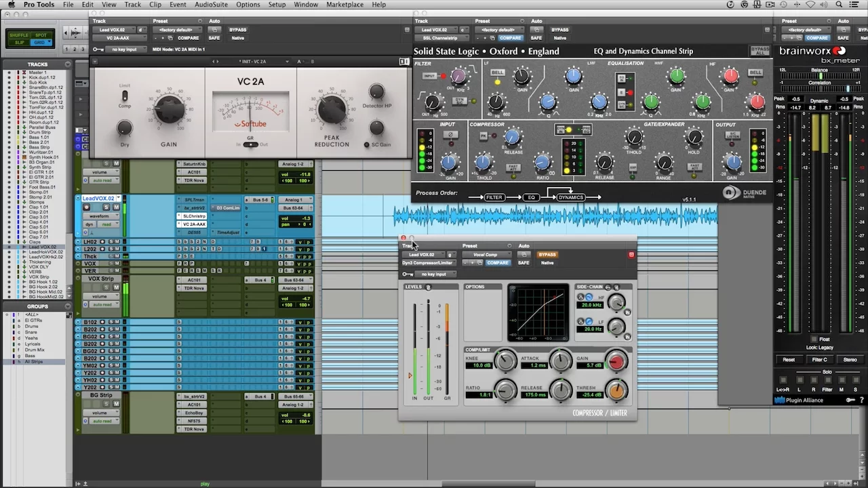The height and width of the screenshot is (488, 868).
Task: Click the Dyn3 Ratio value field
Action: pyautogui.click(x=479, y=394)
